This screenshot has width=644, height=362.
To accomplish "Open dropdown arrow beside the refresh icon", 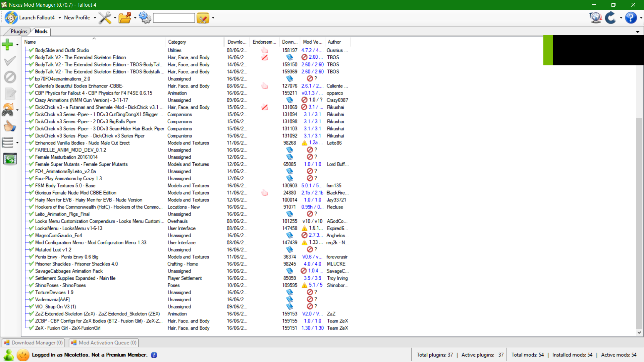I will click(x=621, y=18).
